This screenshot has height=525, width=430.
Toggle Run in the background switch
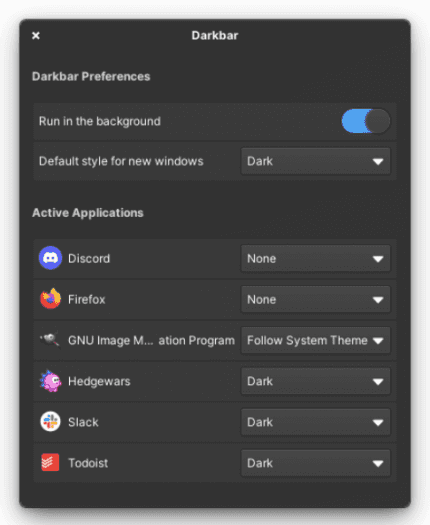(x=366, y=121)
